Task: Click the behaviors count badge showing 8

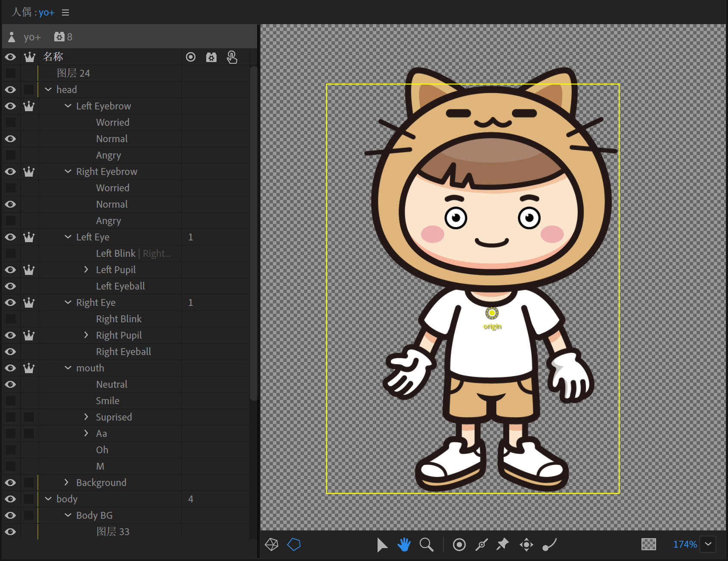Action: click(x=62, y=37)
